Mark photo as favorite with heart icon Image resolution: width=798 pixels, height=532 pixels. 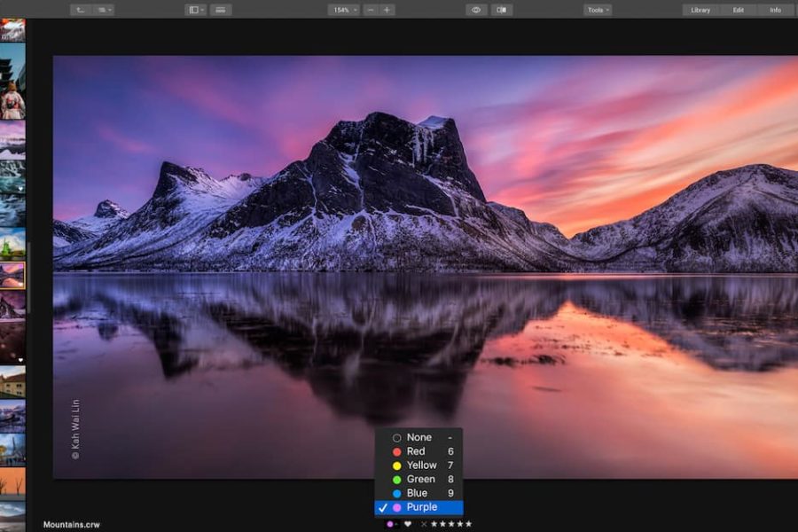point(407,524)
